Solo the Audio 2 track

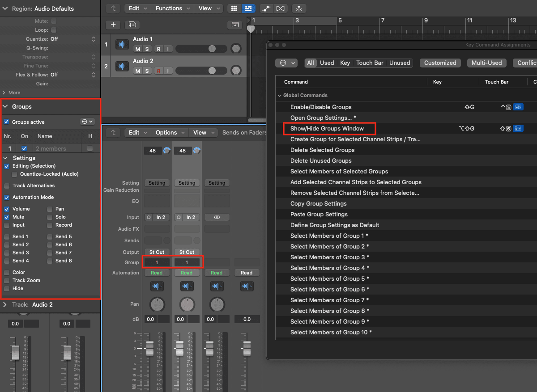pyautogui.click(x=147, y=71)
